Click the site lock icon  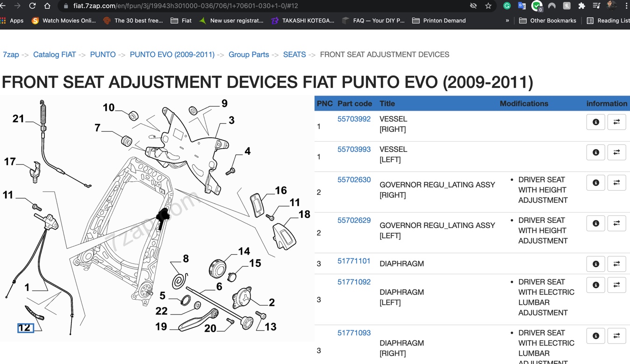(x=65, y=6)
